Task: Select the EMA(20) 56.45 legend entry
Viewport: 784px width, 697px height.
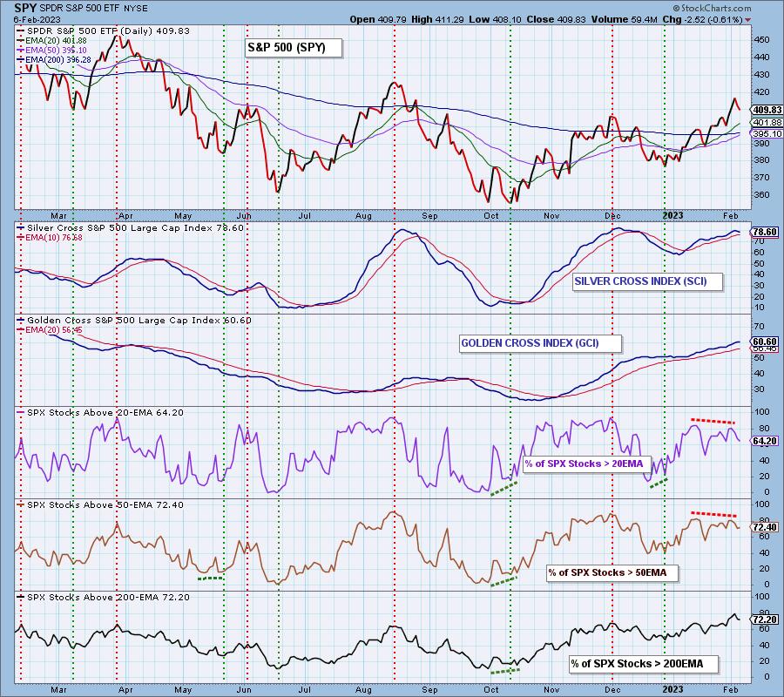Action: click(x=50, y=330)
